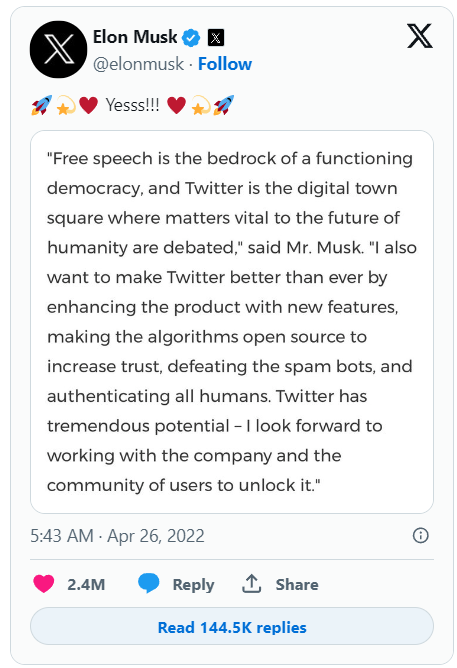Image resolution: width=457 pixels, height=668 pixels.
Task: Click the trailing rocket emoji after Yesss!!!
Action: (224, 105)
